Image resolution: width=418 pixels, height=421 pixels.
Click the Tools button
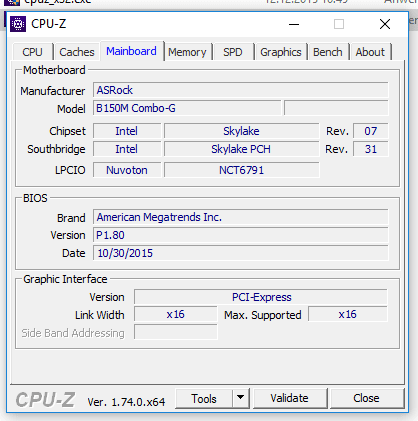[204, 398]
